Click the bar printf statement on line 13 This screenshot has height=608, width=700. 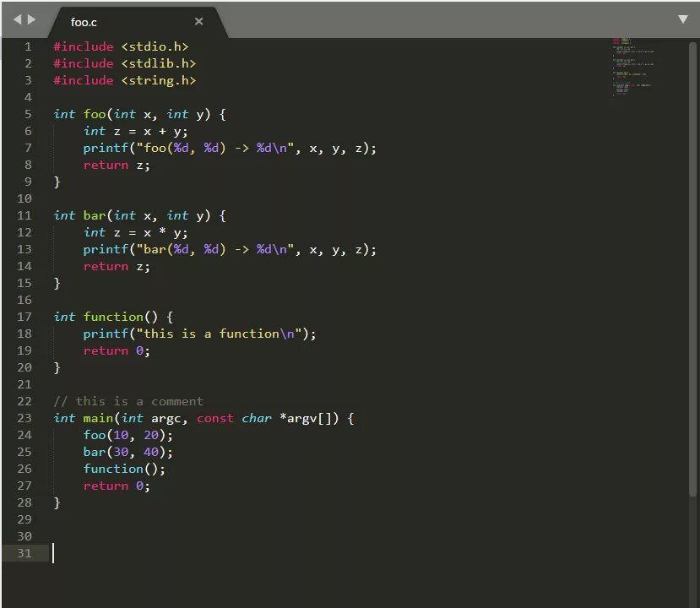click(x=230, y=250)
